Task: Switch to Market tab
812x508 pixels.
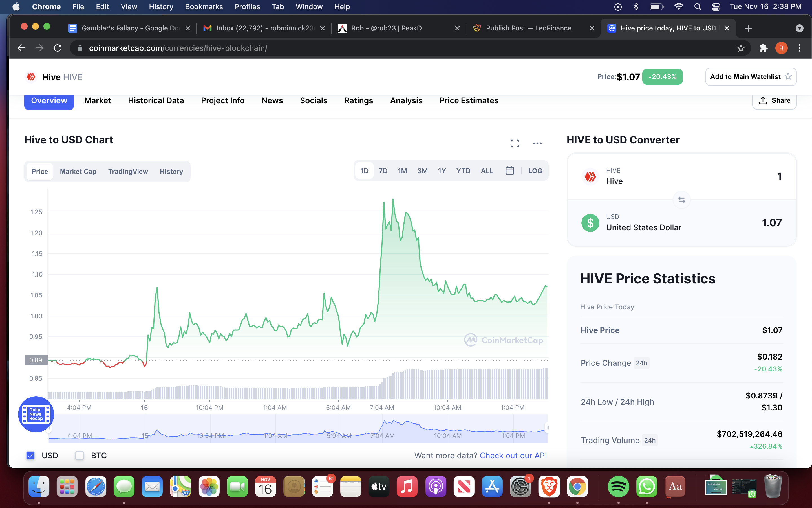Action: tap(97, 100)
